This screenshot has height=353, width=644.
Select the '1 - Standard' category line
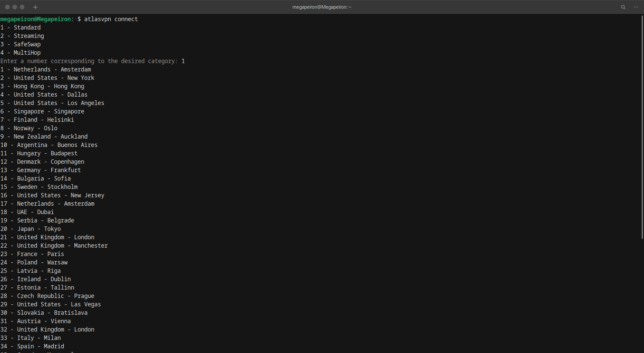pyautogui.click(x=20, y=28)
